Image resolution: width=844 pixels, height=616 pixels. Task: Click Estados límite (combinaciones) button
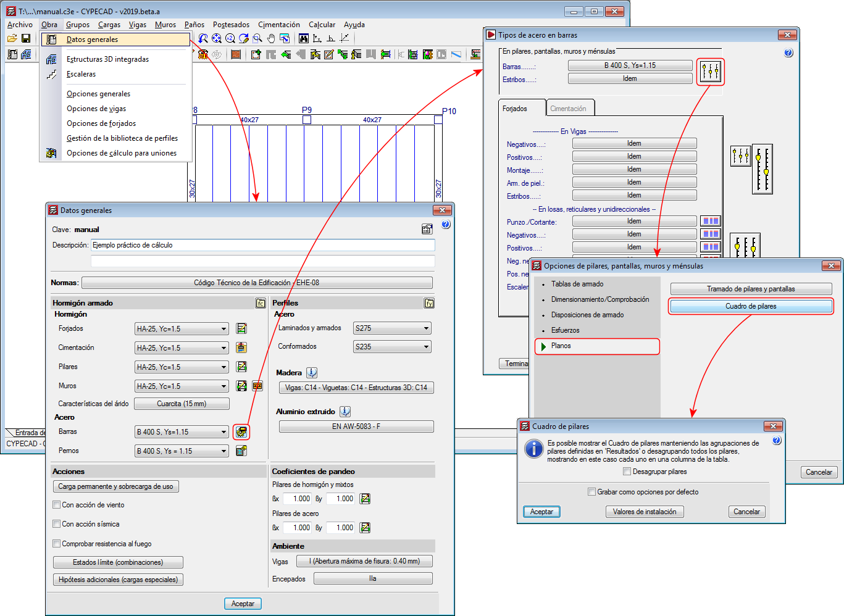tap(118, 562)
